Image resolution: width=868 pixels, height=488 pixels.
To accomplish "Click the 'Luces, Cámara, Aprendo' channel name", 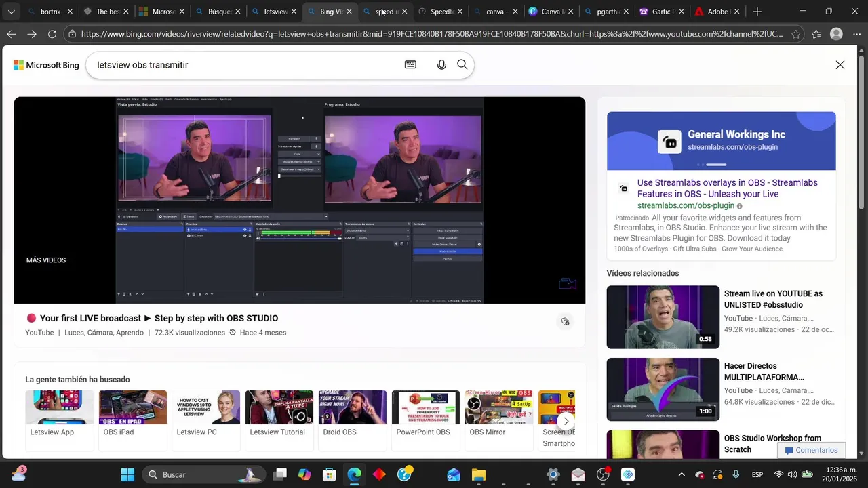I will tap(104, 333).
